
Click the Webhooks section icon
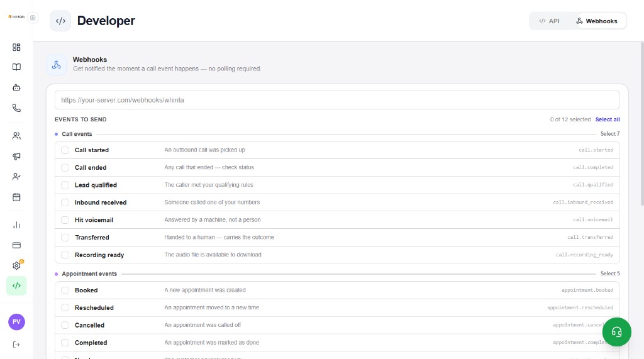pyautogui.click(x=56, y=65)
